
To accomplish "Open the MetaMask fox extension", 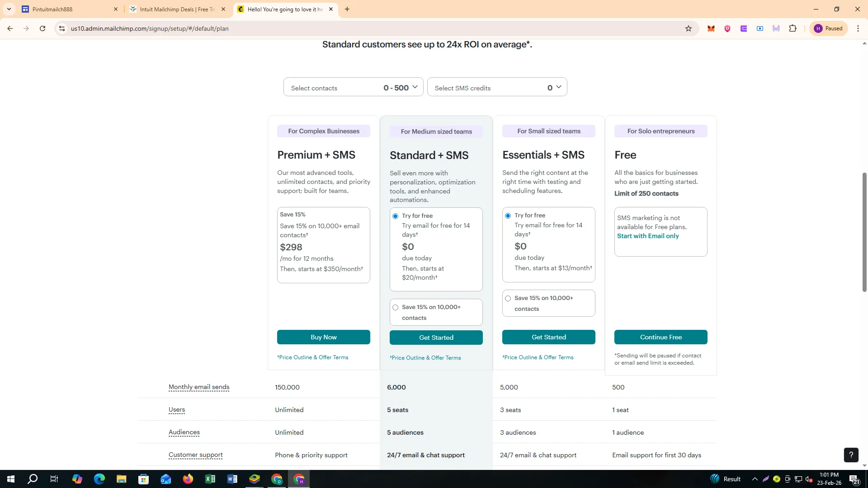I will pos(711,28).
